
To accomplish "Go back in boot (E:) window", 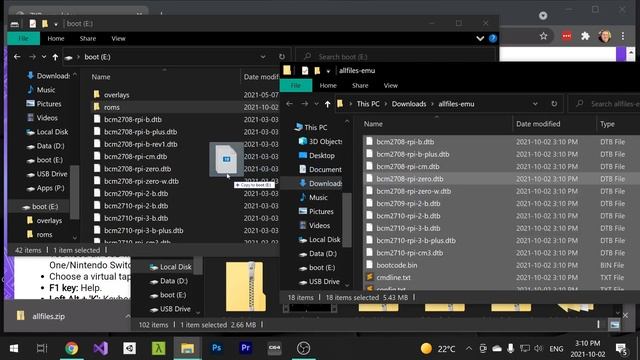I will (17, 57).
